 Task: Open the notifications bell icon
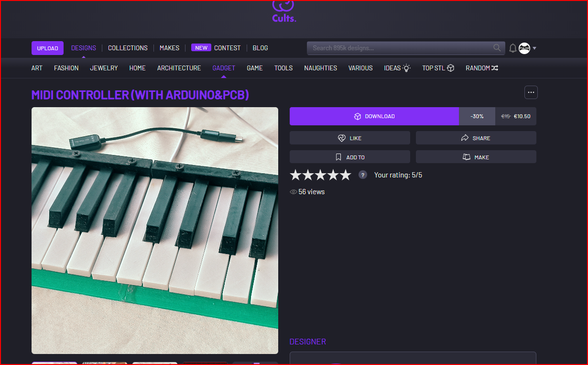click(x=512, y=48)
